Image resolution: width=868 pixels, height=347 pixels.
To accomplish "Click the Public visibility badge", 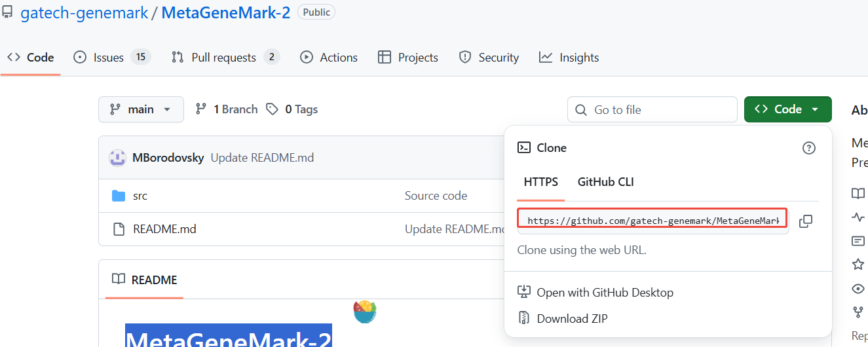I will pyautogui.click(x=316, y=12).
